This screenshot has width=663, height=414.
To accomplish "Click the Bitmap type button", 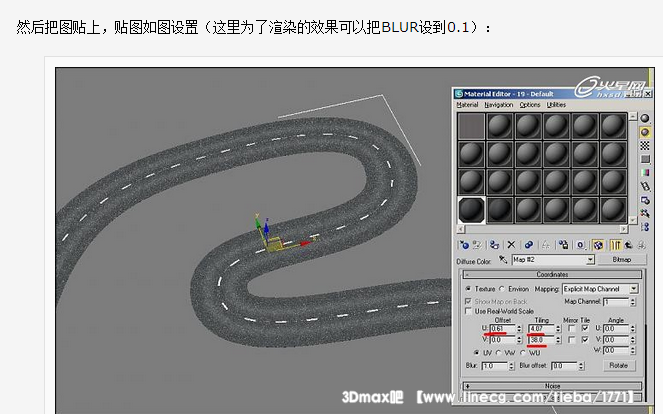I will [622, 260].
